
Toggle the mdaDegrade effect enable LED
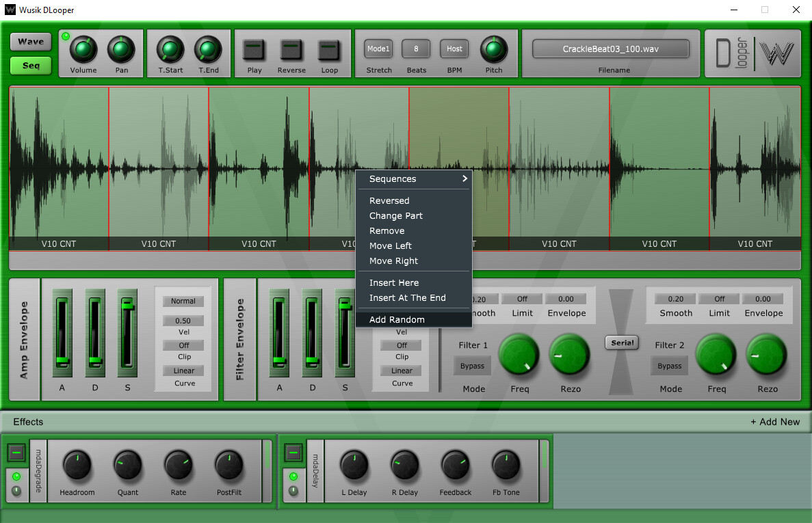16,477
